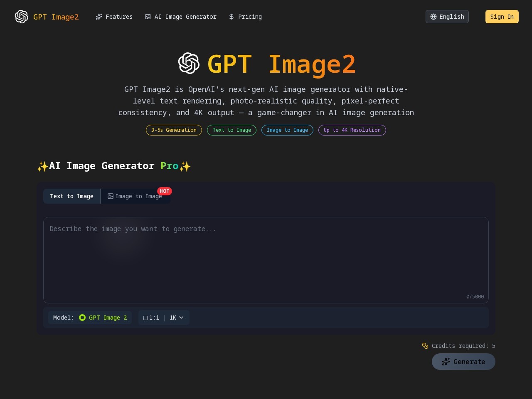Screen dimensions: 532x399
Task: Click the Text to Image feature tag
Action: click(232, 130)
